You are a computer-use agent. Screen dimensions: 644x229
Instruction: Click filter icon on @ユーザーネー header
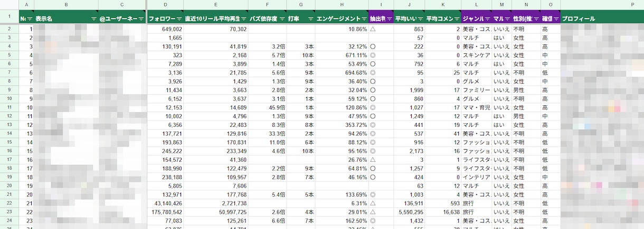click(x=141, y=19)
